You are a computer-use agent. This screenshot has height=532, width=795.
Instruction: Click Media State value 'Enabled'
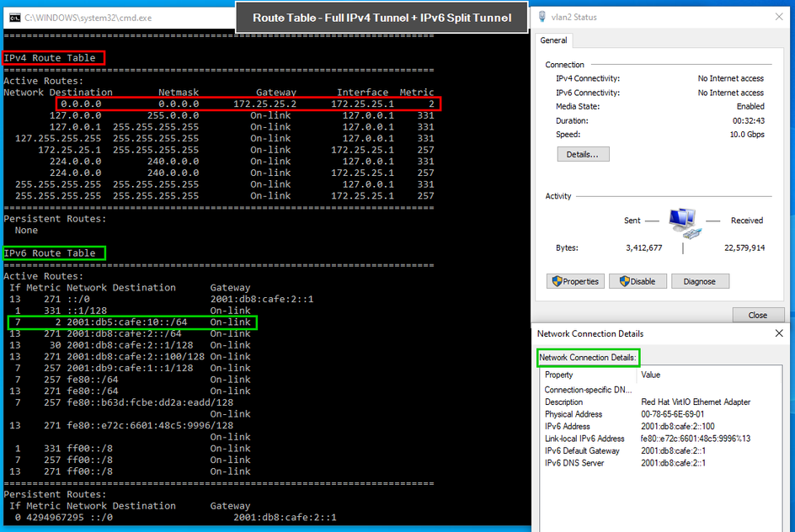coord(750,106)
